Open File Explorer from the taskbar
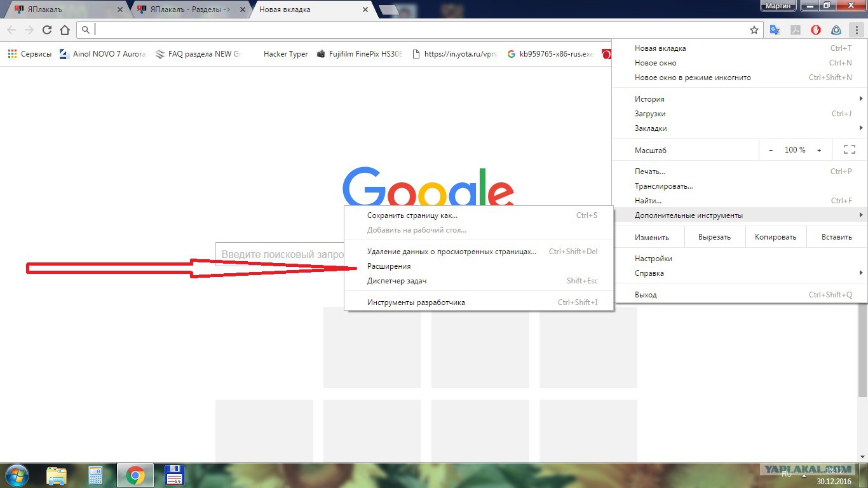Image resolution: width=868 pixels, height=488 pixels. 57,475
